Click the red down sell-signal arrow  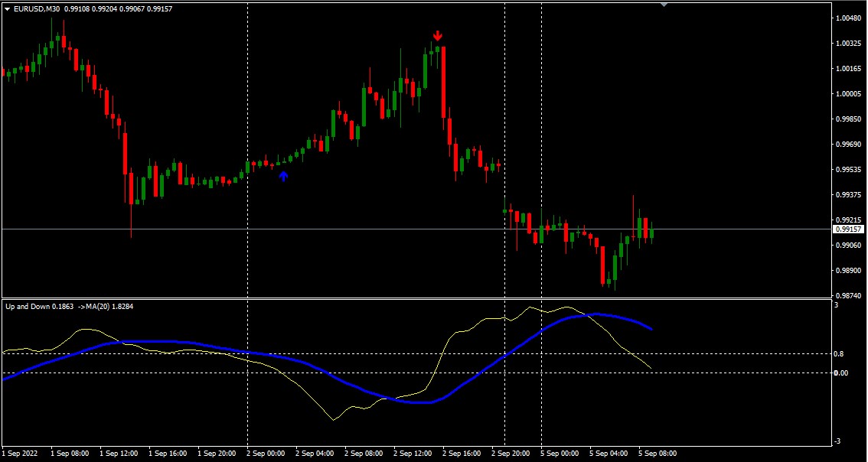coord(438,36)
